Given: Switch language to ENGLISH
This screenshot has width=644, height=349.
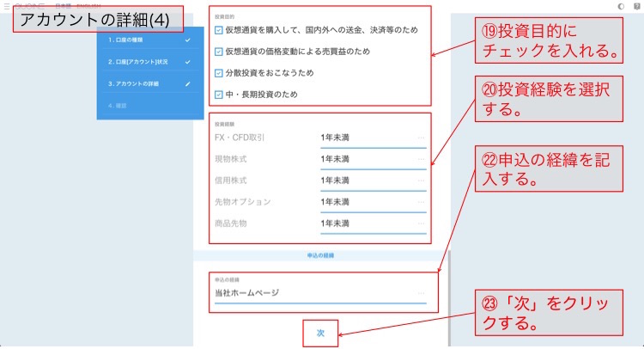Looking at the screenshot, I should (x=88, y=6).
